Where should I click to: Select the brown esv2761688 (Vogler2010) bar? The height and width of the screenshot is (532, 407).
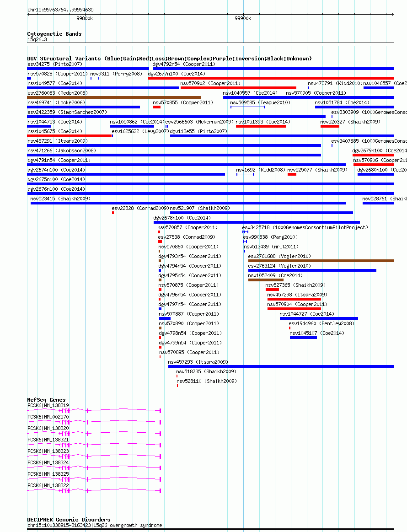click(321, 261)
